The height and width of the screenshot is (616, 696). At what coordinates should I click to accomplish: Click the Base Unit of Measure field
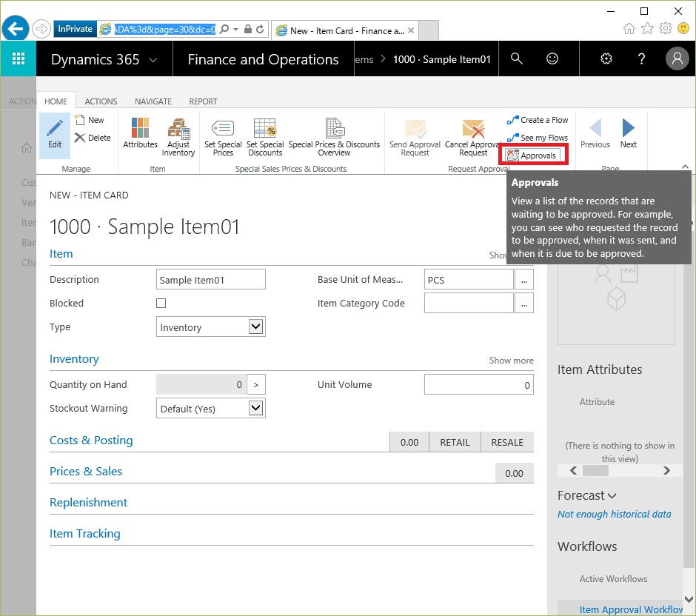tap(469, 280)
